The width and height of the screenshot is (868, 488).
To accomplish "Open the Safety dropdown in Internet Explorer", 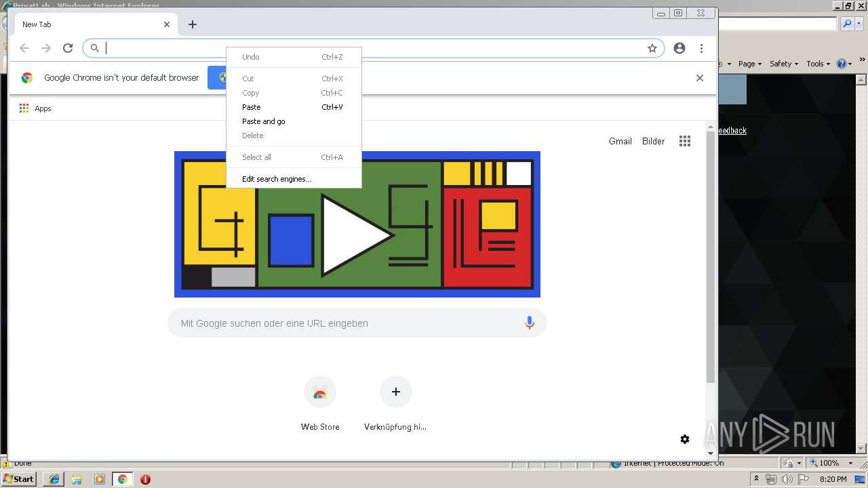I will click(x=784, y=64).
